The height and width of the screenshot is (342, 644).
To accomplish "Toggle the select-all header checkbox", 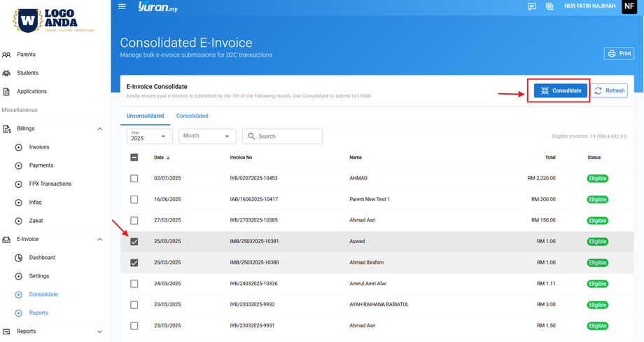I will point(134,158).
